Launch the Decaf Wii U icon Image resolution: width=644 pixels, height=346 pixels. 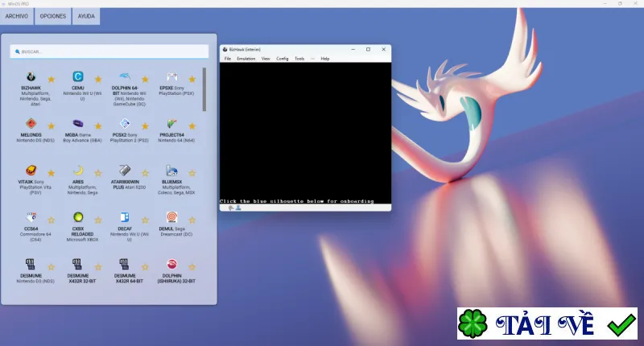[125, 217]
